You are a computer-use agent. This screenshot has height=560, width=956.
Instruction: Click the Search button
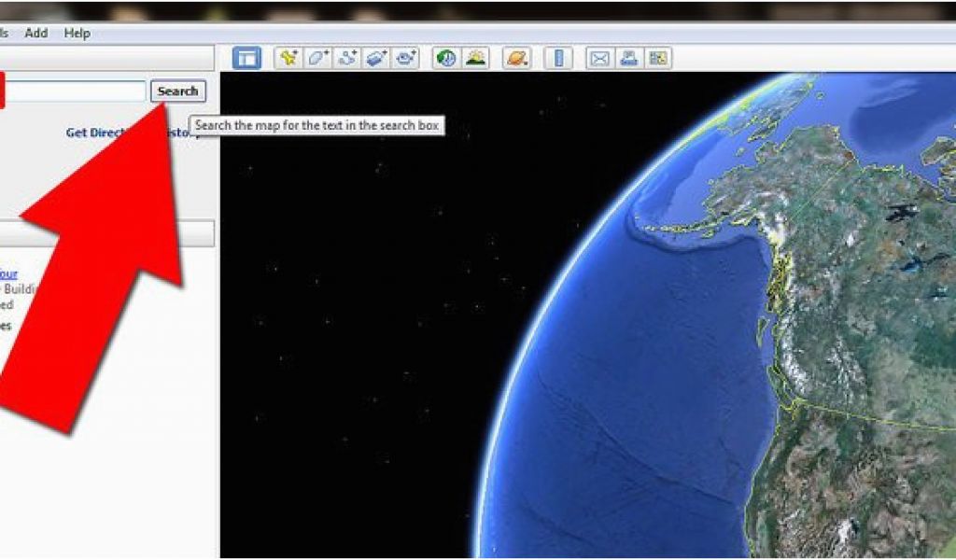[178, 91]
